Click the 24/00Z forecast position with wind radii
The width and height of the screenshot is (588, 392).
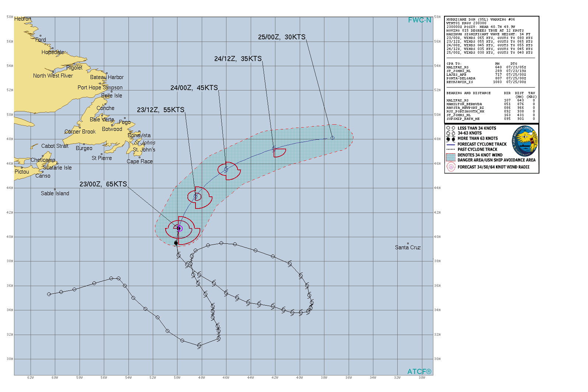(x=226, y=170)
